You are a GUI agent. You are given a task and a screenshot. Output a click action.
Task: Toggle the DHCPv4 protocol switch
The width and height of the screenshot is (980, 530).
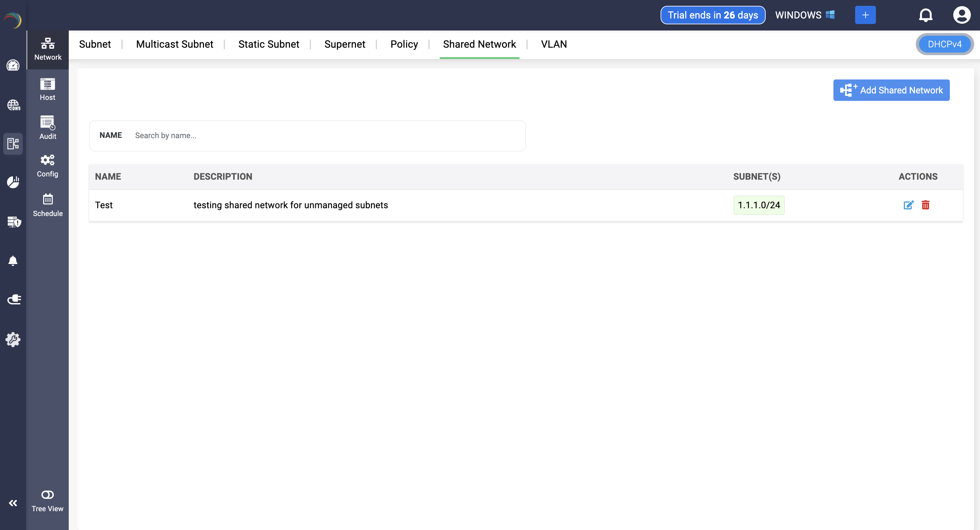(x=944, y=44)
